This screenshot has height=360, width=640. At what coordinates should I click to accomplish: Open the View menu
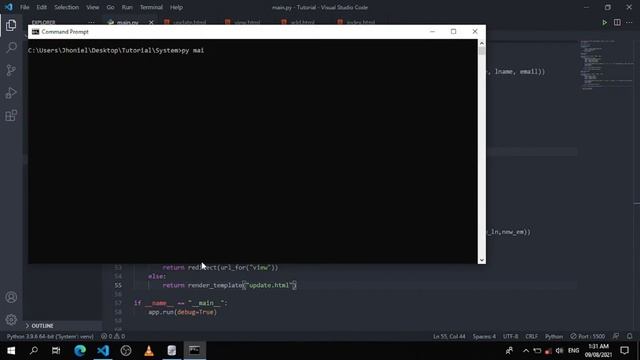click(x=92, y=7)
